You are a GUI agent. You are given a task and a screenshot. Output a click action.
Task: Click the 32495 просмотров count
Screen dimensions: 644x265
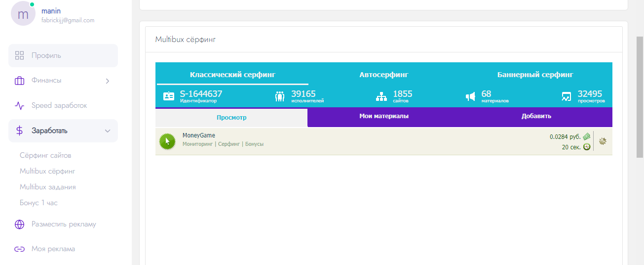[590, 93]
